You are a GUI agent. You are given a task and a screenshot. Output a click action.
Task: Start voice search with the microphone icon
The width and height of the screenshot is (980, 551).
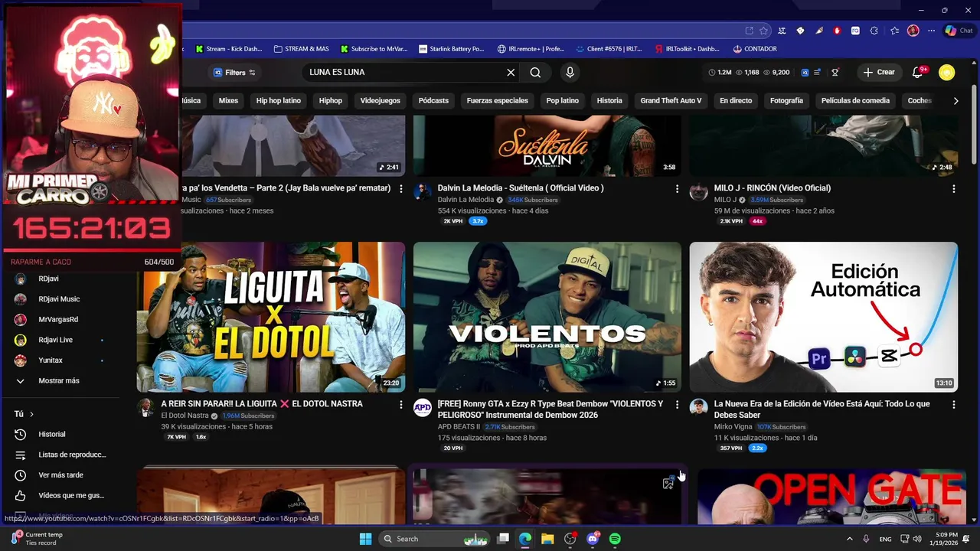pos(569,72)
